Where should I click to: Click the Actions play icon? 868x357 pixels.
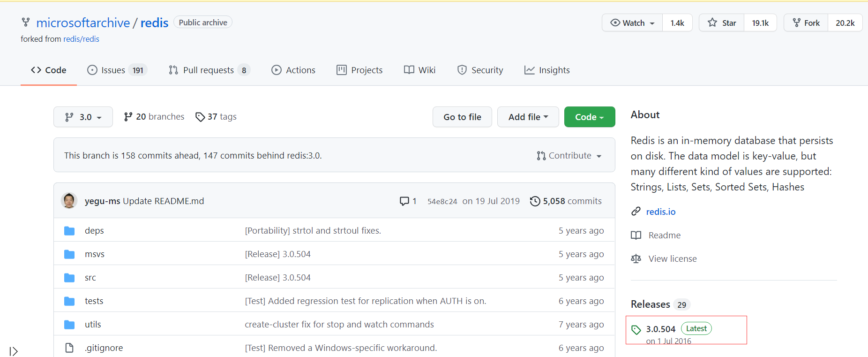277,70
